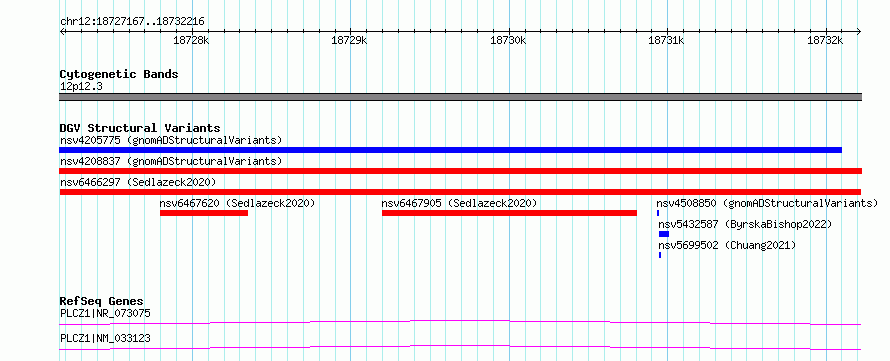The width and height of the screenshot is (890, 361).
Task: Click the 12p12.3 band label
Action: [x=81, y=87]
